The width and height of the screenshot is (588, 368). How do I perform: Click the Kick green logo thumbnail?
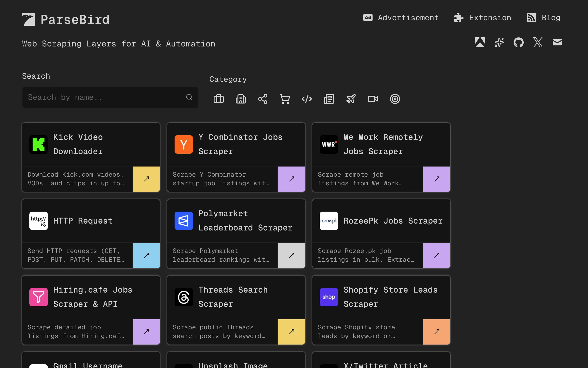[x=38, y=144]
